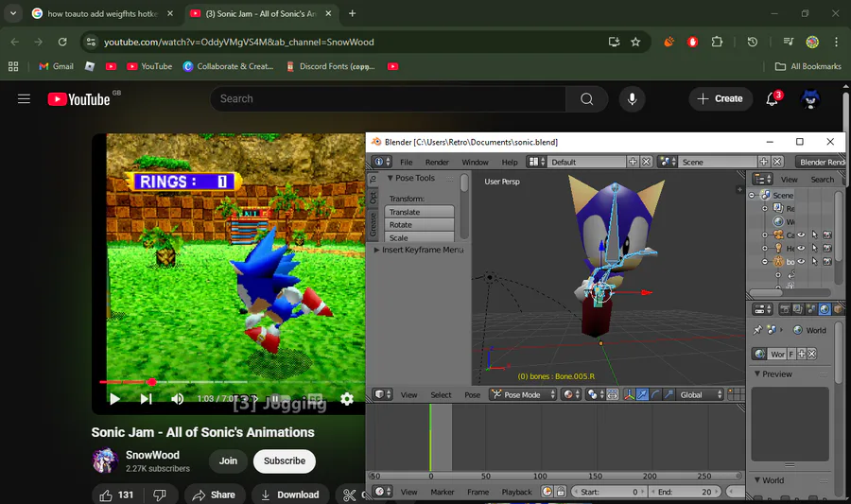Open Blender's Info editor type selector
The image size is (851, 504).
[382, 162]
